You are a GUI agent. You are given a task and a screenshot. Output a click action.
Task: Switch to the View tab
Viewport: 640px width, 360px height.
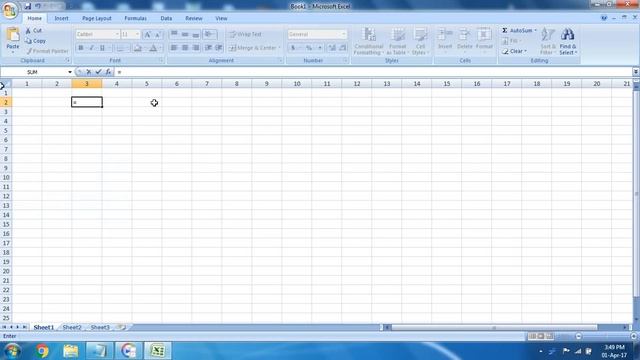221,18
